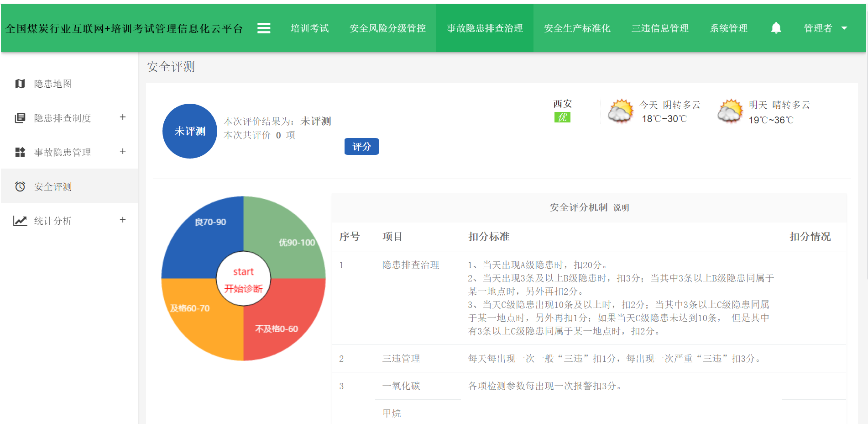The height and width of the screenshot is (424, 868).
Task: Click the 优 air quality badge for 西安
Action: coord(562,117)
